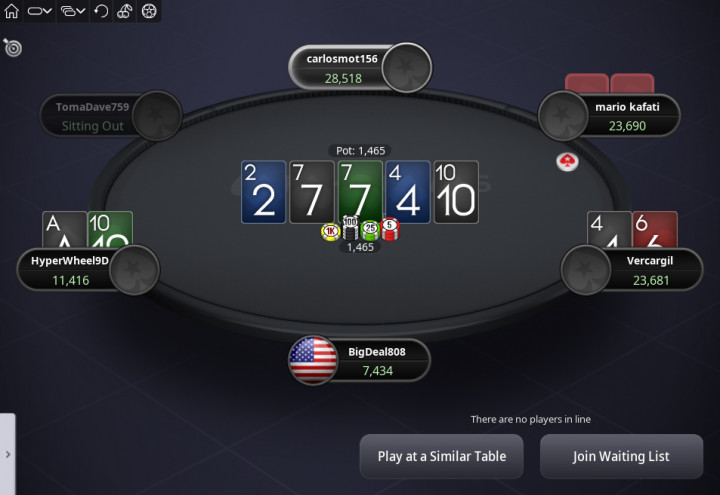Click carlosmot156 player avatar
This screenshot has height=495, width=720.
pos(406,68)
